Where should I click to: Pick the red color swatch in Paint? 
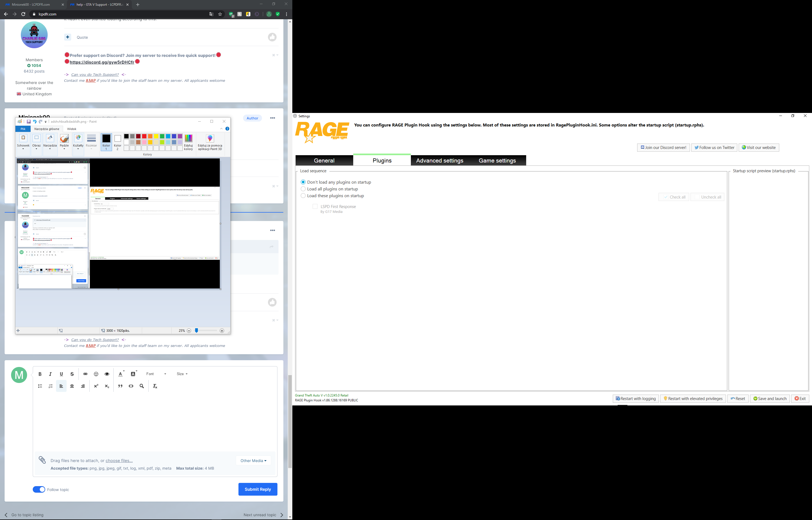pyautogui.click(x=144, y=136)
